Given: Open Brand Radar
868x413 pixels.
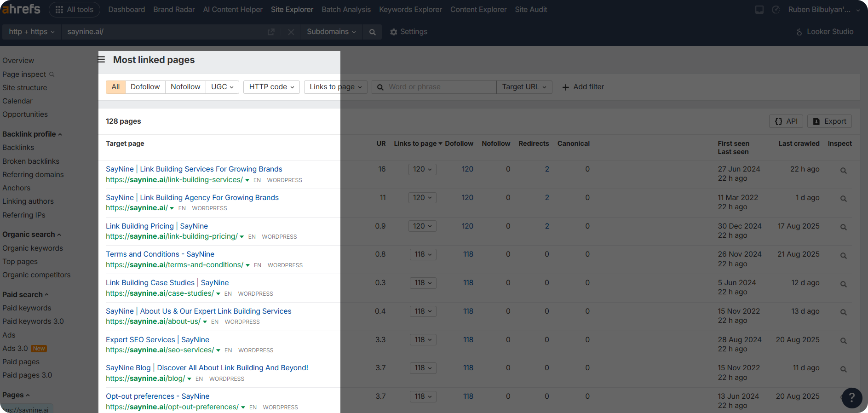Looking at the screenshot, I should click(x=174, y=10).
